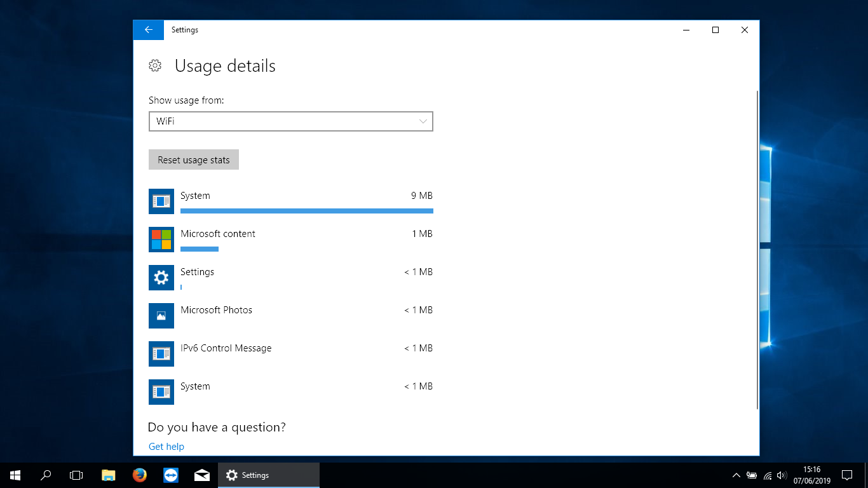Minimize the Settings window
The image size is (868, 488).
(686, 30)
